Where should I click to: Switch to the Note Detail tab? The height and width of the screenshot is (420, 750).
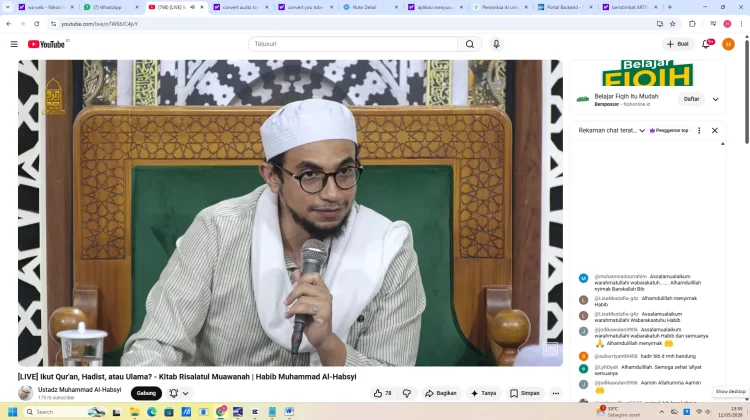pyautogui.click(x=368, y=7)
